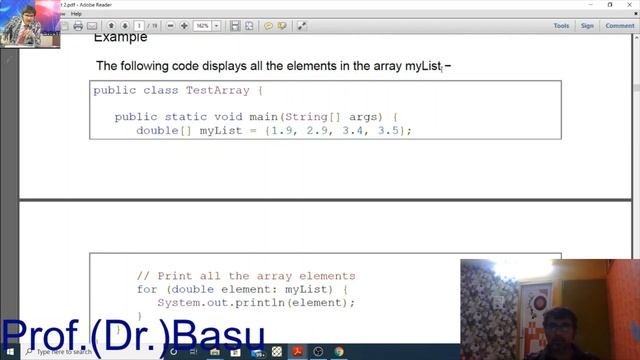This screenshot has height=360, width=640.
Task: Open File Explorer from taskbar
Action: [x=215, y=352]
